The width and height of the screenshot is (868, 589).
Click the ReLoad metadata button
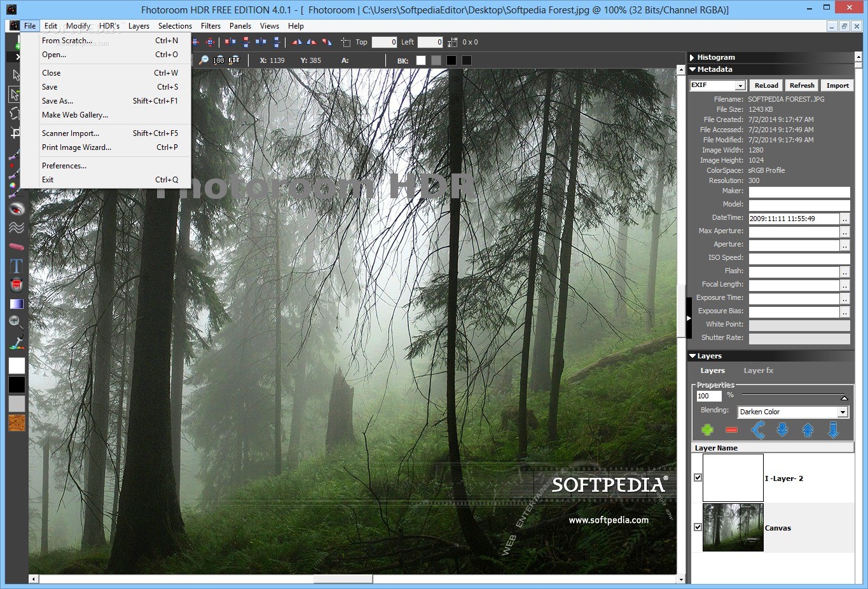click(x=766, y=85)
